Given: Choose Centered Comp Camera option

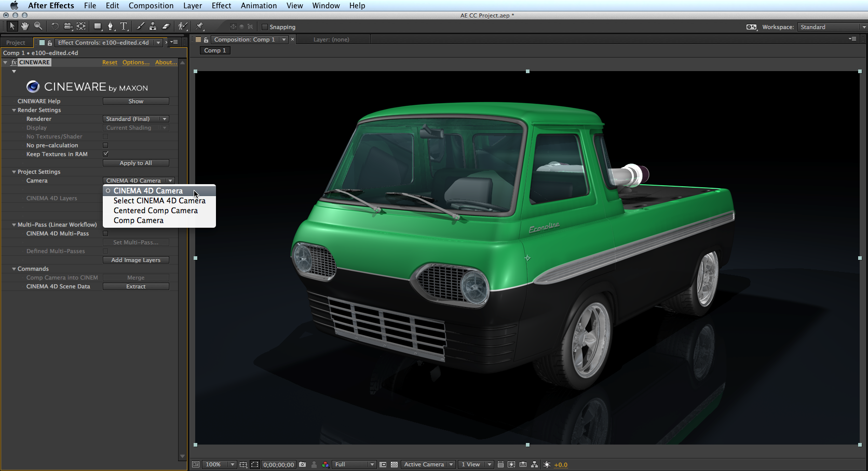Looking at the screenshot, I should 159,211.
